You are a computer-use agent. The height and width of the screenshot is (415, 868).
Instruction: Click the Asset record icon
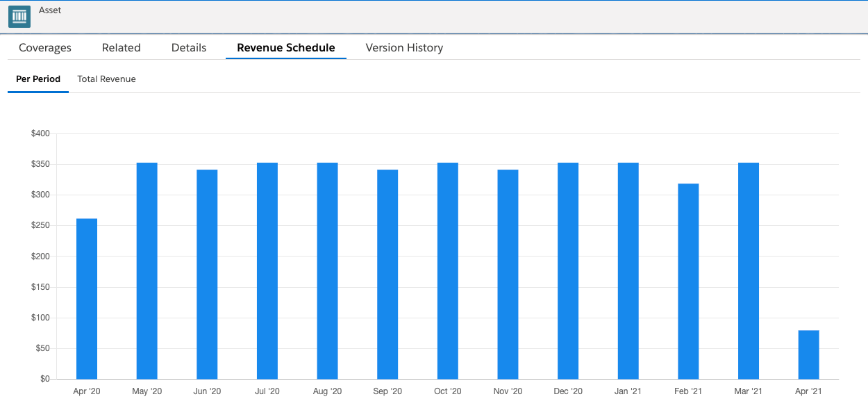(x=19, y=17)
